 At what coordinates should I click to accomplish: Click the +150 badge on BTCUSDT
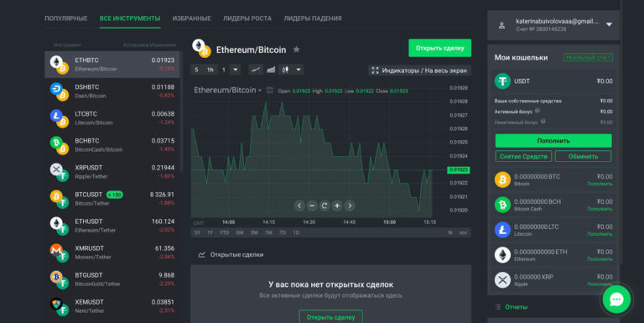point(115,195)
